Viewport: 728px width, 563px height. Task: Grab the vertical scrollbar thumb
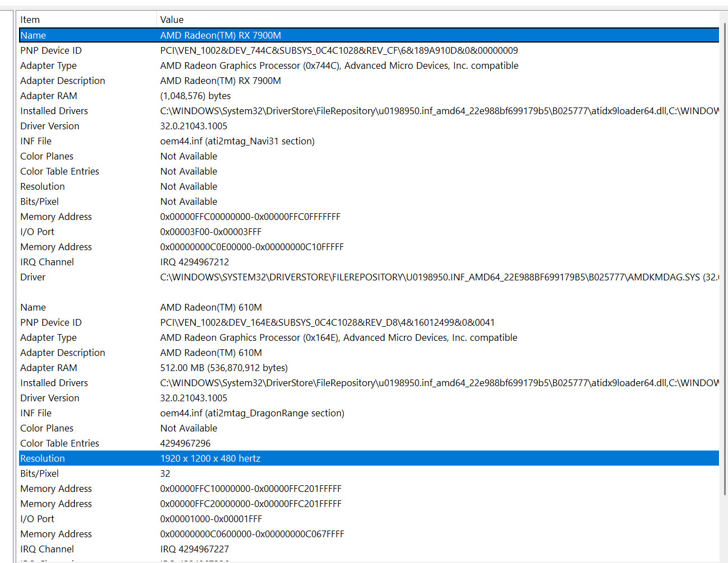point(725,259)
